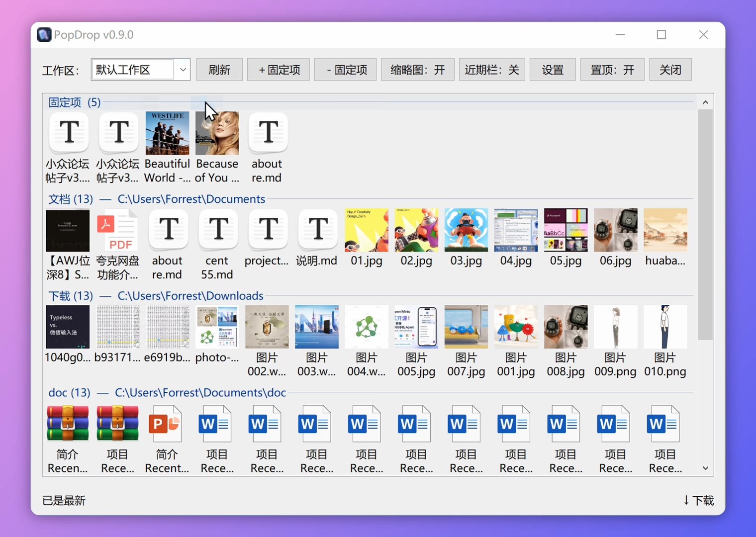Open the 夸克网盘 PDF file icon

tap(118, 230)
